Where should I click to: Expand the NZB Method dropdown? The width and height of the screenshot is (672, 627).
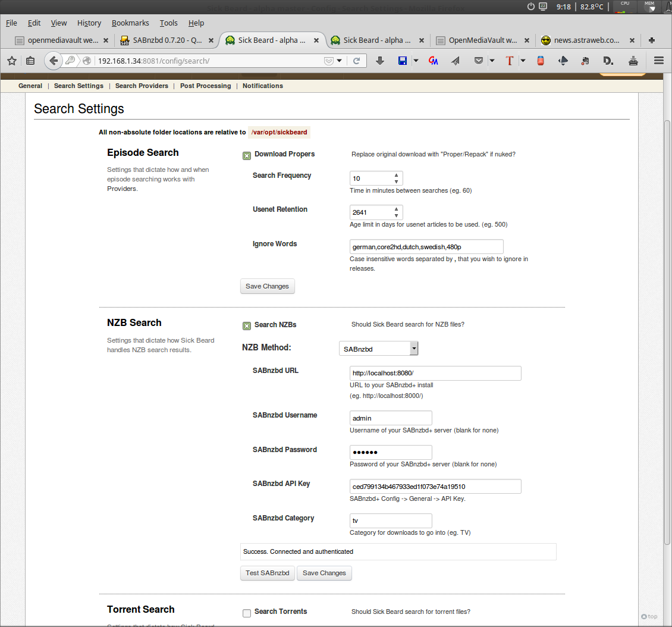point(379,349)
